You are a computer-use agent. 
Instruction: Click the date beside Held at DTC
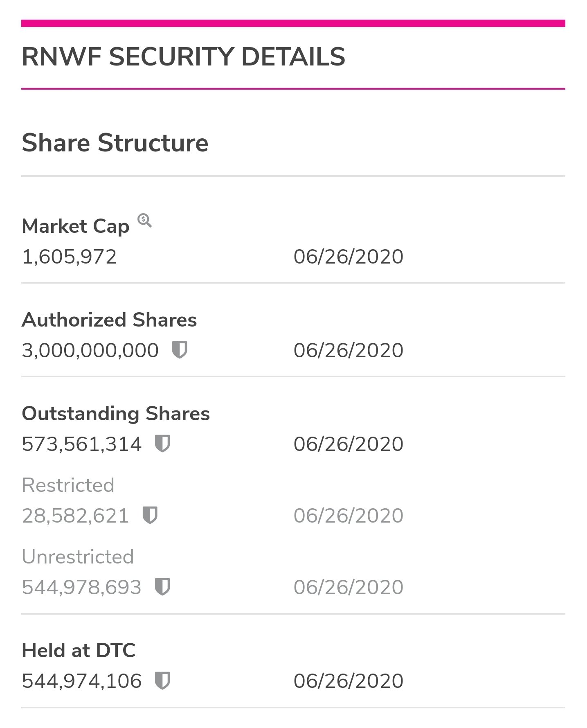349,681
